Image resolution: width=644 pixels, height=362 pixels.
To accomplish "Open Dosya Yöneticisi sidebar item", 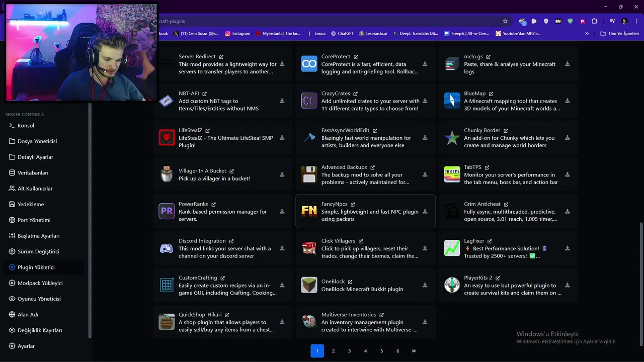I will coord(44,141).
